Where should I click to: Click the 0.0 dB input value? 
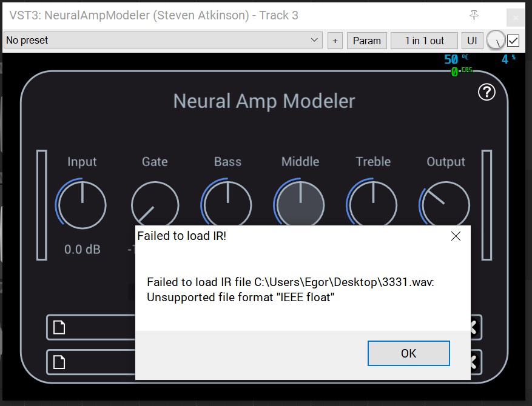[82, 250]
